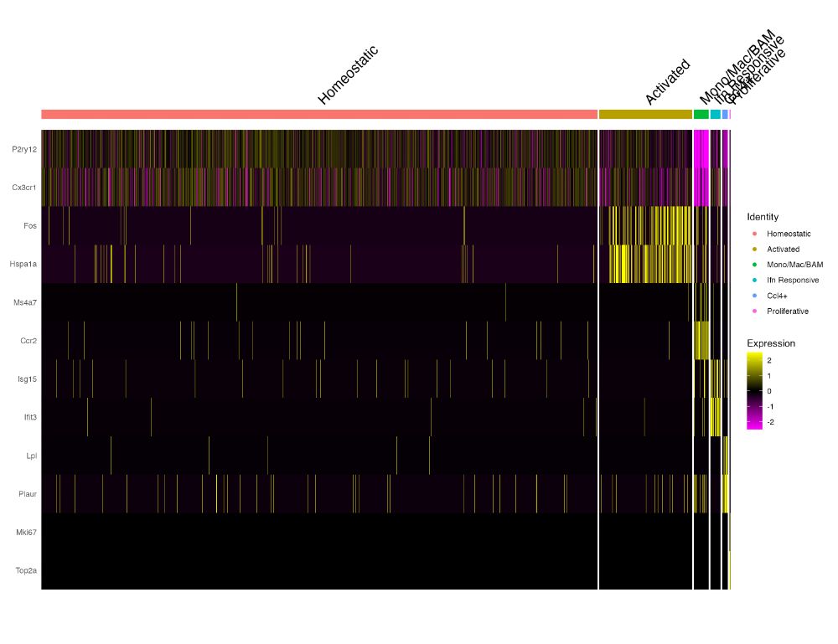Viewport: 838px width, 644px height.
Task: Click the Mono/Mac/BAM green legend dot
Action: click(755, 265)
